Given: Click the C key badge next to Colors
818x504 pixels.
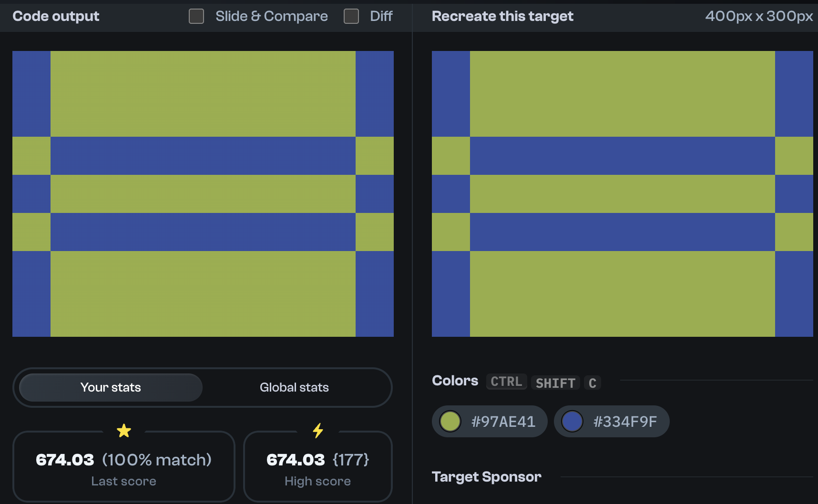Looking at the screenshot, I should click(592, 383).
